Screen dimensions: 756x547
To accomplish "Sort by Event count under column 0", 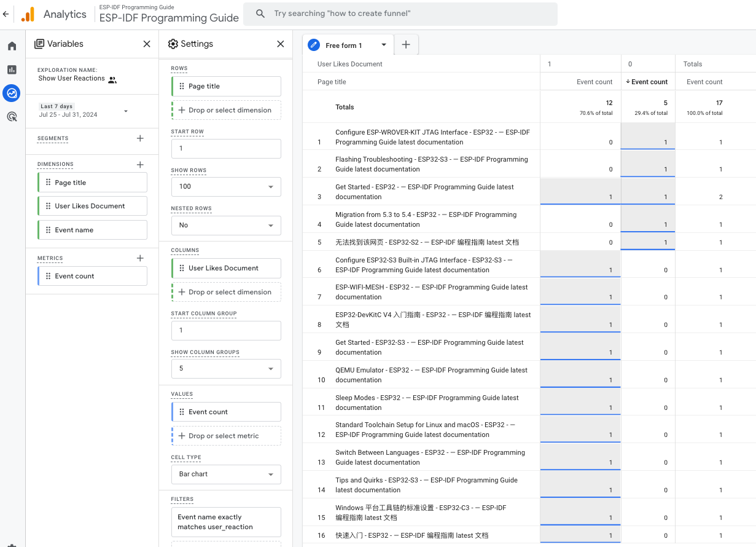I will [x=649, y=82].
